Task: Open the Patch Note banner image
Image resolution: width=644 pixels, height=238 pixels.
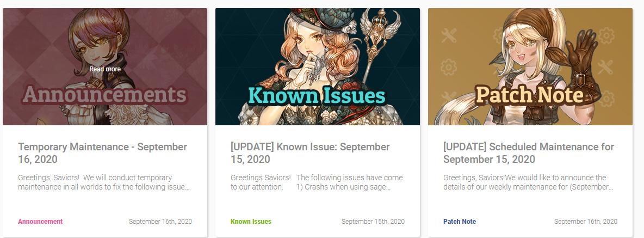Action: 530,66
